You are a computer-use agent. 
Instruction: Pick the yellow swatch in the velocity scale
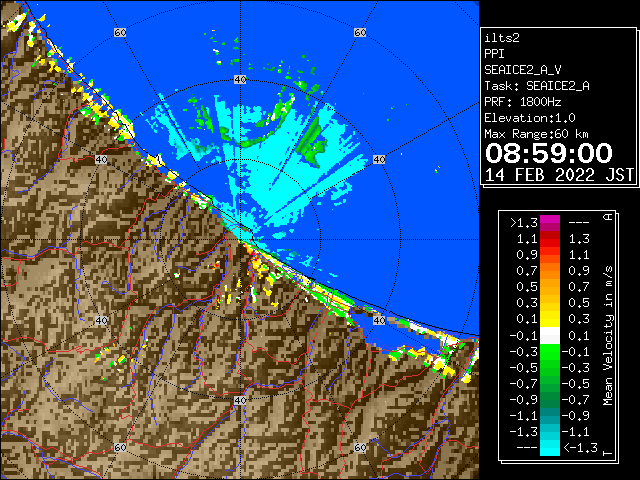[550, 319]
